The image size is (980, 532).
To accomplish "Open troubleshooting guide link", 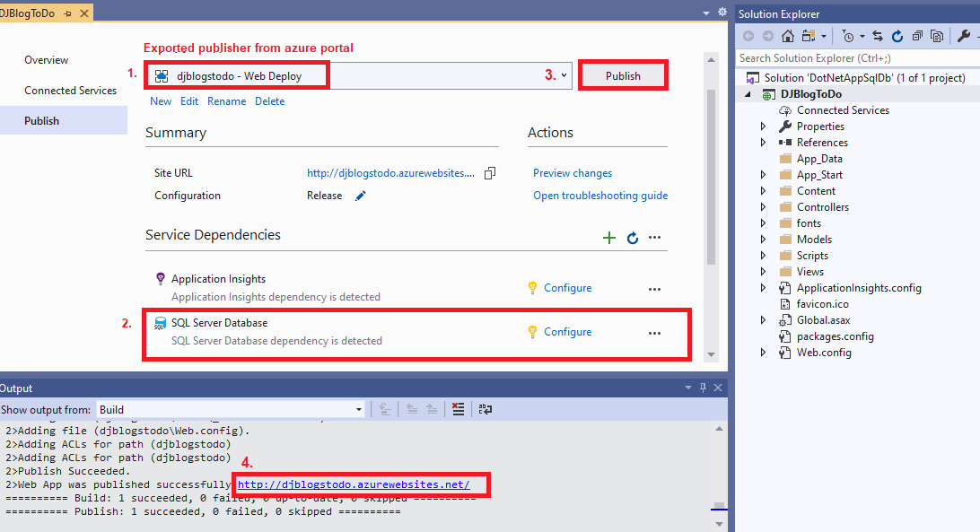I will point(600,196).
